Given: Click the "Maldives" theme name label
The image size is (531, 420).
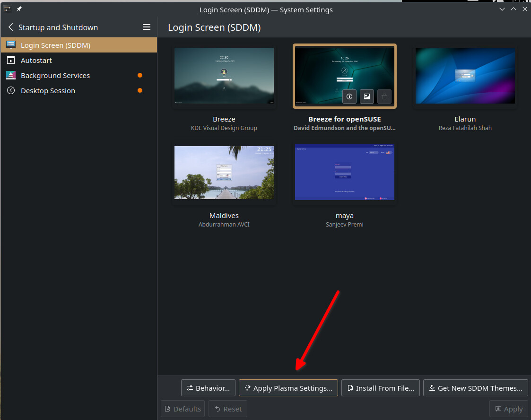Looking at the screenshot, I should point(224,215).
